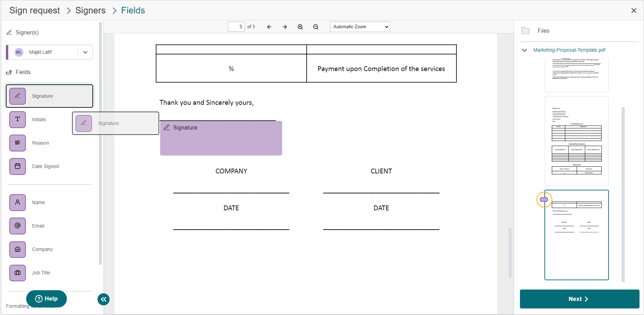Zoom out of the document
The width and height of the screenshot is (644, 315).
(316, 27)
